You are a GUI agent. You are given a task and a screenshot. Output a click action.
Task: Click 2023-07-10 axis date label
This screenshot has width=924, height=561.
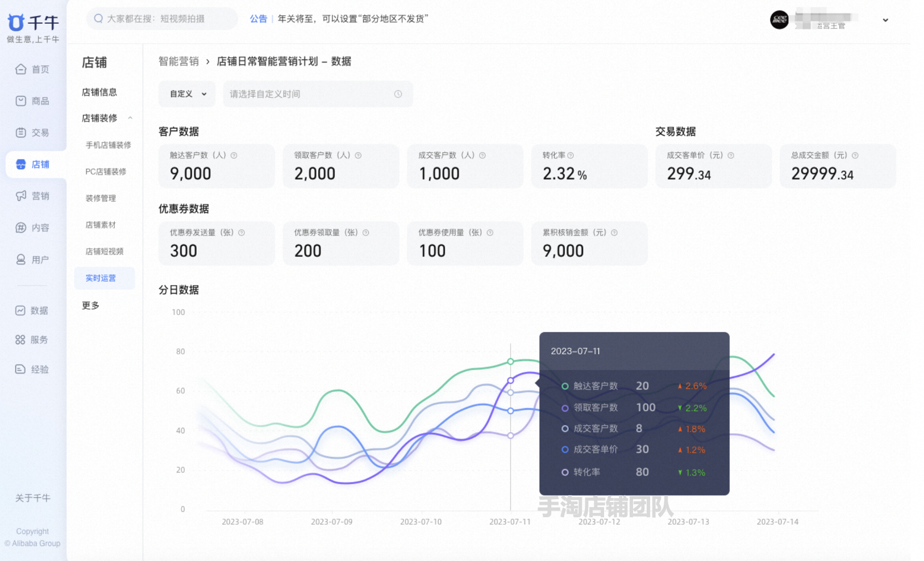tap(421, 522)
